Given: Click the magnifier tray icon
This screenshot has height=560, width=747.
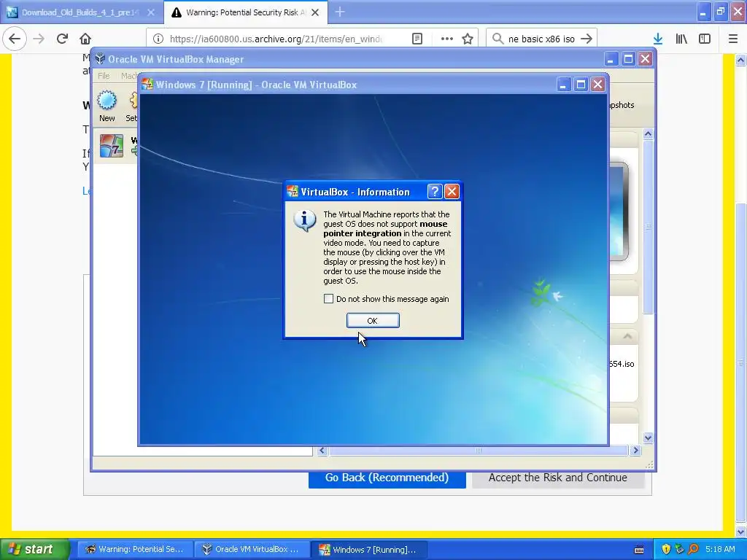Looking at the screenshot, I should [693, 549].
